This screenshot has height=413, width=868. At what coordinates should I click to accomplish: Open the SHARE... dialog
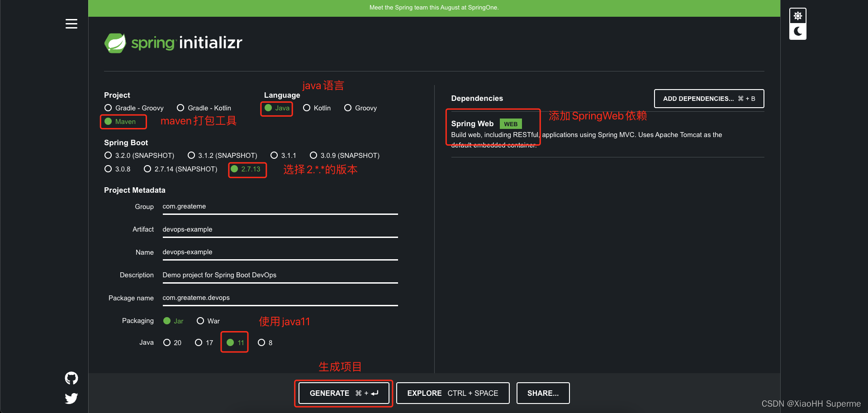point(543,394)
